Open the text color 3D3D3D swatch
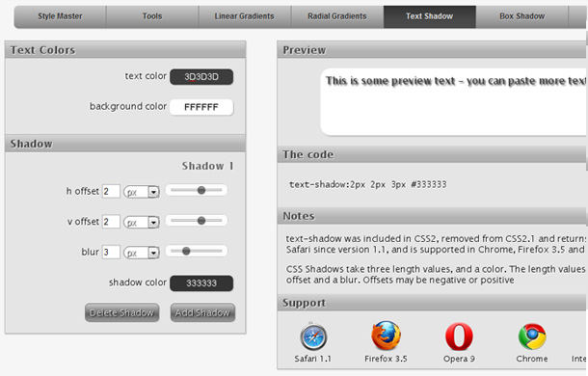 [x=201, y=77]
